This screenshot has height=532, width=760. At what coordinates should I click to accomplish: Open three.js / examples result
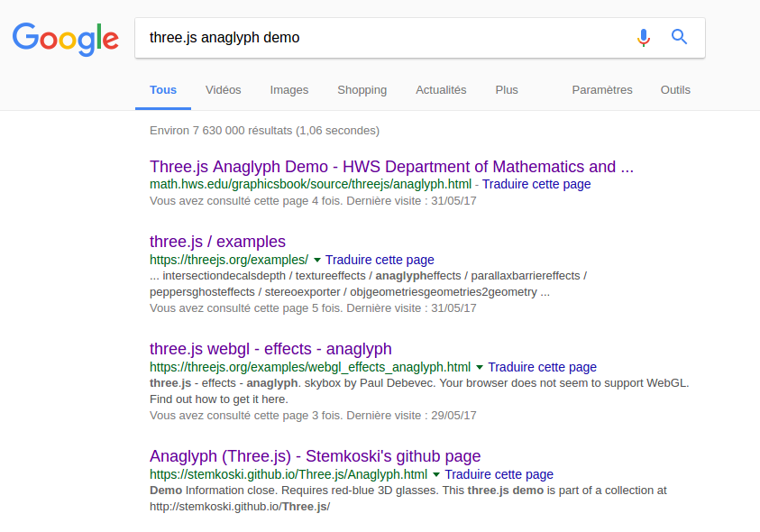coord(217,242)
